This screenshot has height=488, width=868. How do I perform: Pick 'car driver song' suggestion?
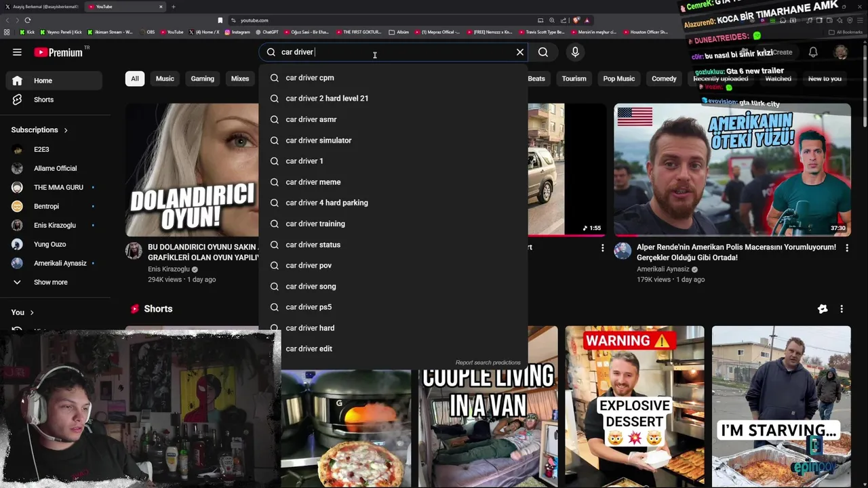point(393,286)
